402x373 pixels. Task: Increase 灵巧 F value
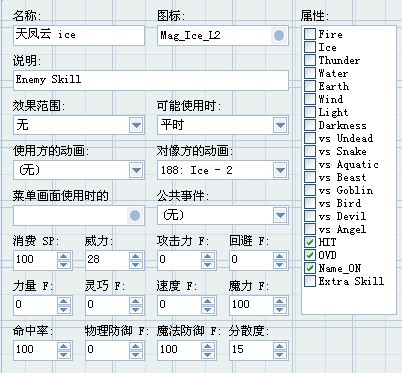click(x=136, y=301)
